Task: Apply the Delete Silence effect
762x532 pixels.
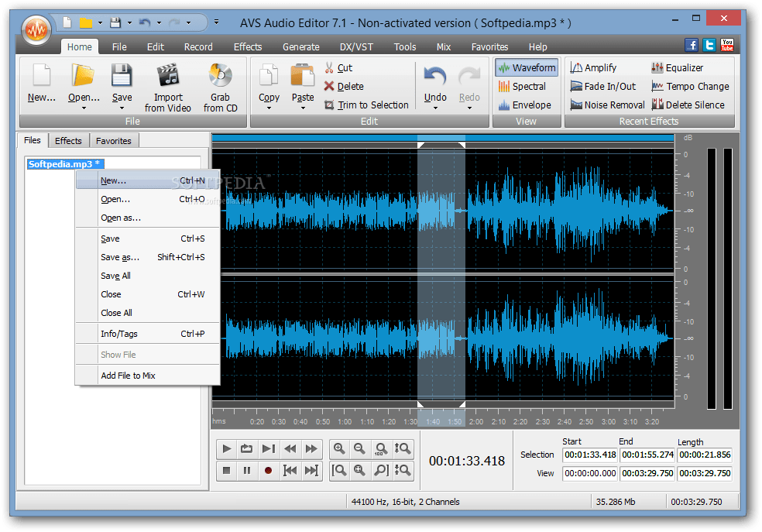Action: pos(688,105)
